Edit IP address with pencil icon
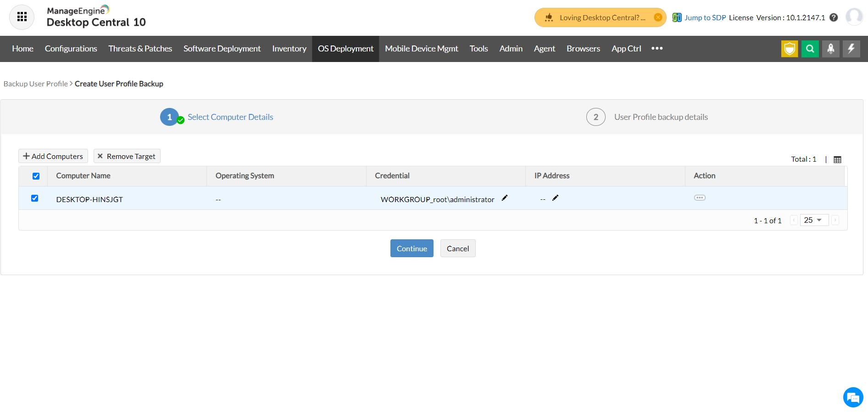This screenshot has height=412, width=868. pos(556,198)
